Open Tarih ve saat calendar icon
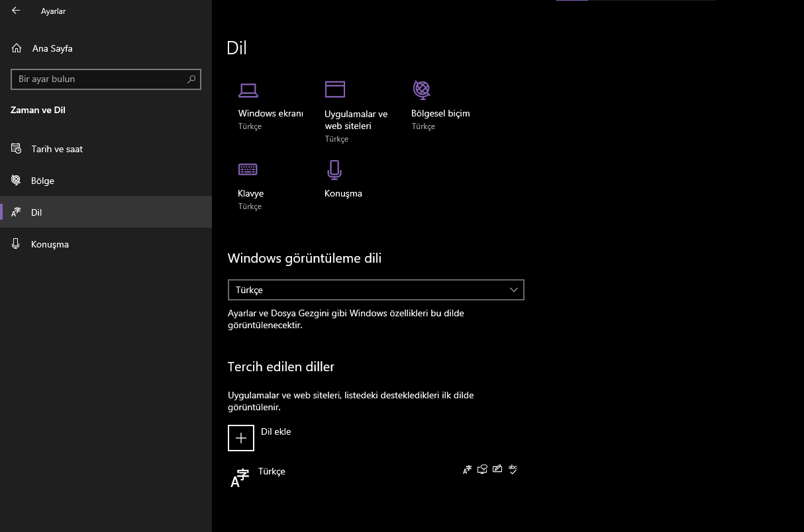Image resolution: width=804 pixels, height=532 pixels. [17, 148]
